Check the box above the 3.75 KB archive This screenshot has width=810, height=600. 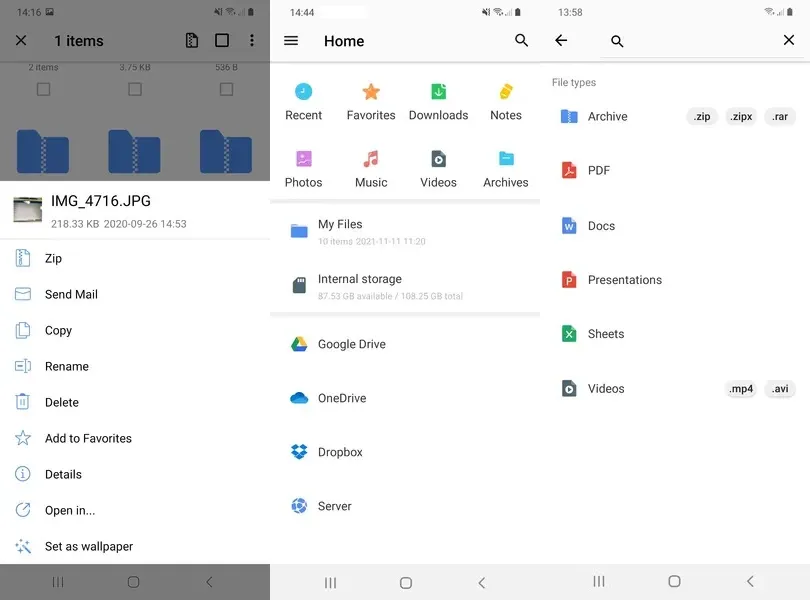pos(135,89)
